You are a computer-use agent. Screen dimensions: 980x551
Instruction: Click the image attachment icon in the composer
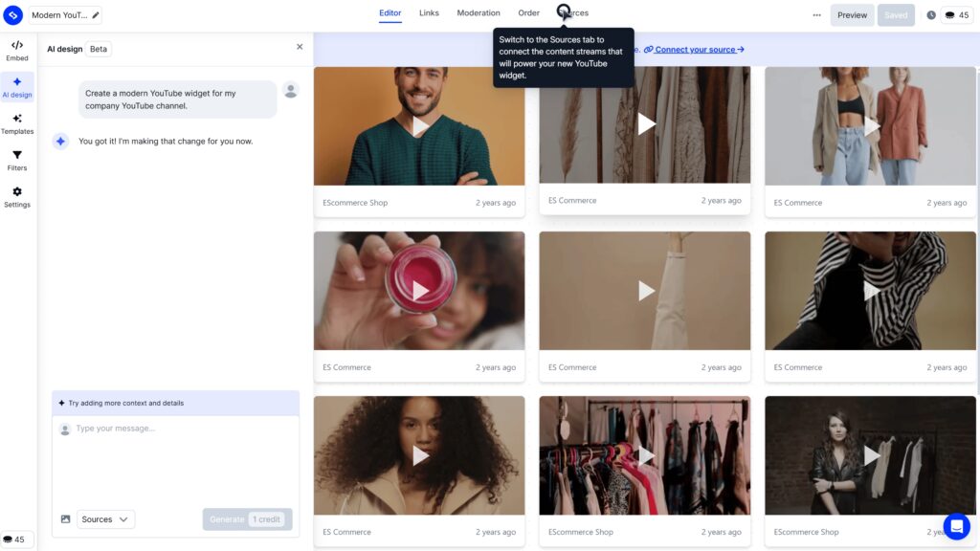(x=65, y=518)
